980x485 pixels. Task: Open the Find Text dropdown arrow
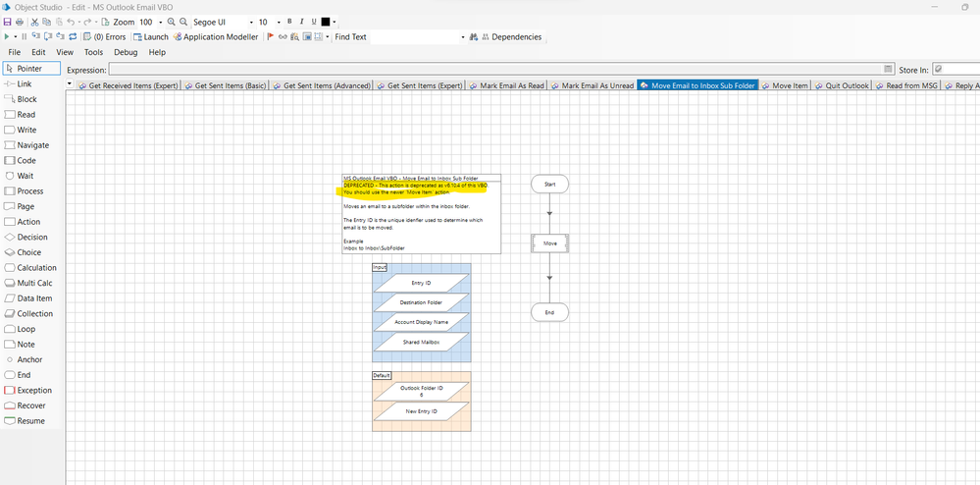tap(463, 37)
